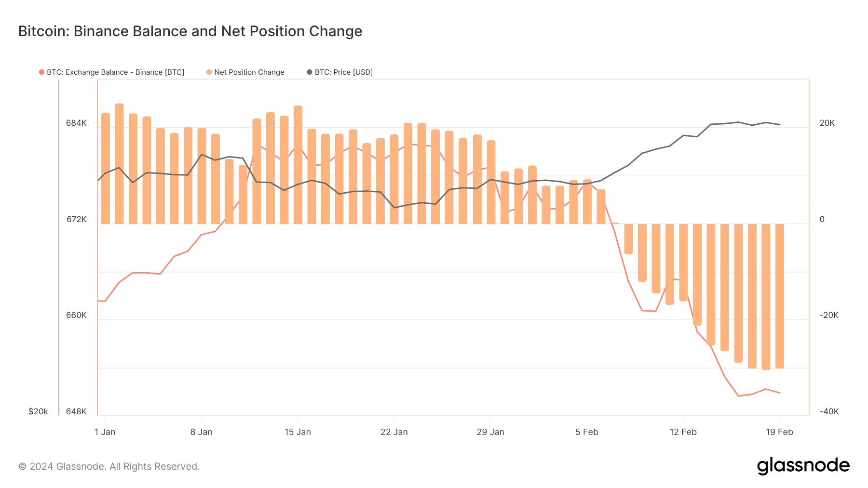Click the 29 Jan axis label
The height and width of the screenshot is (488, 868).
coord(490,432)
